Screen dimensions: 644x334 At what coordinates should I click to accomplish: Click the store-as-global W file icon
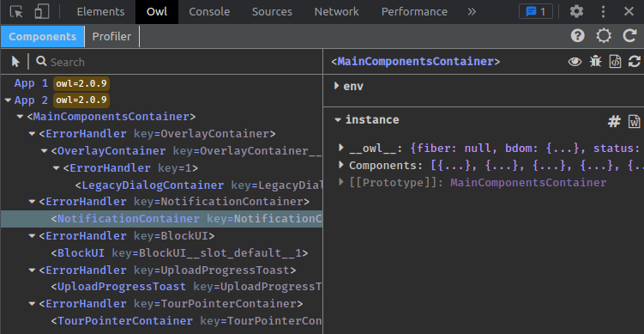pyautogui.click(x=635, y=121)
